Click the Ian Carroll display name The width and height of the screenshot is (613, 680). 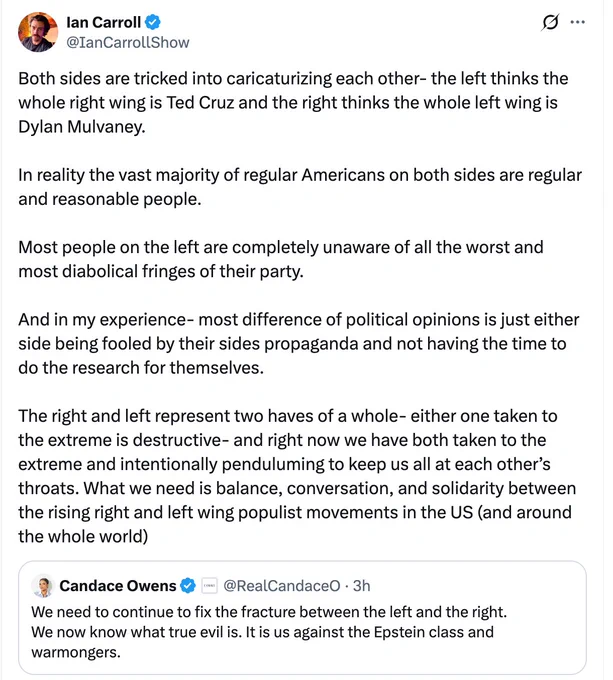tap(104, 22)
